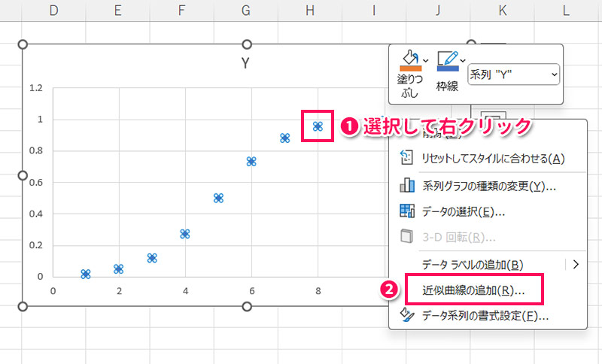Select column H header
Viewport: 602px width, 364px height.
tap(310, 11)
